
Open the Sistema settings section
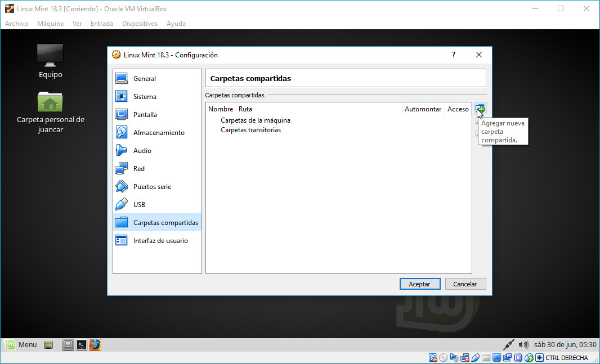click(x=145, y=97)
